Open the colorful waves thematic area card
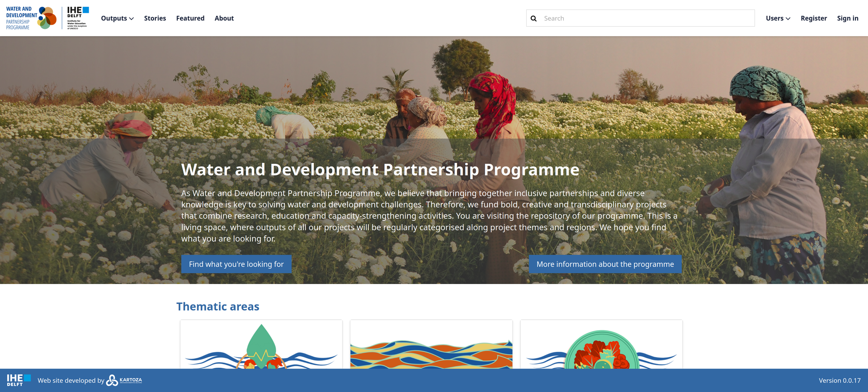The height and width of the screenshot is (392, 868). (x=431, y=345)
